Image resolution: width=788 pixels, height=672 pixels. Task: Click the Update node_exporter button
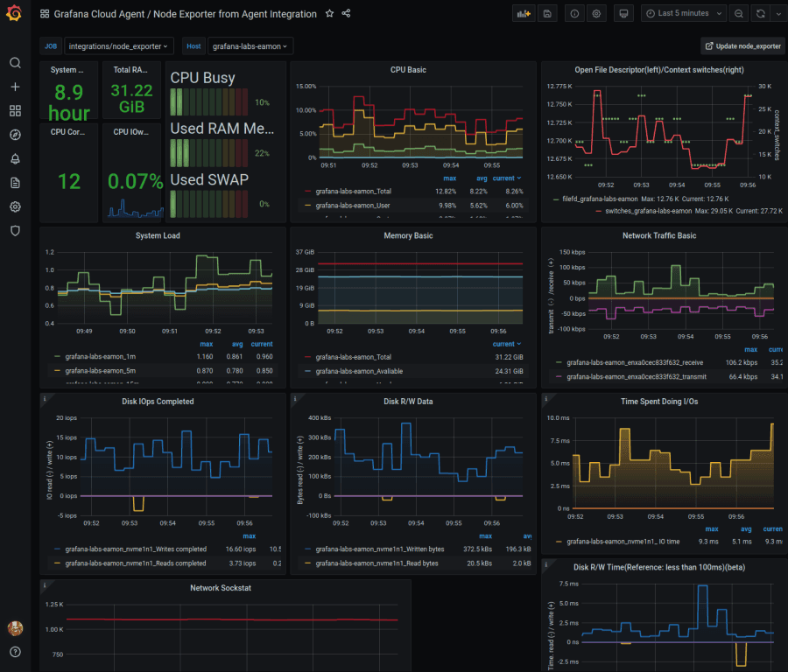(740, 45)
